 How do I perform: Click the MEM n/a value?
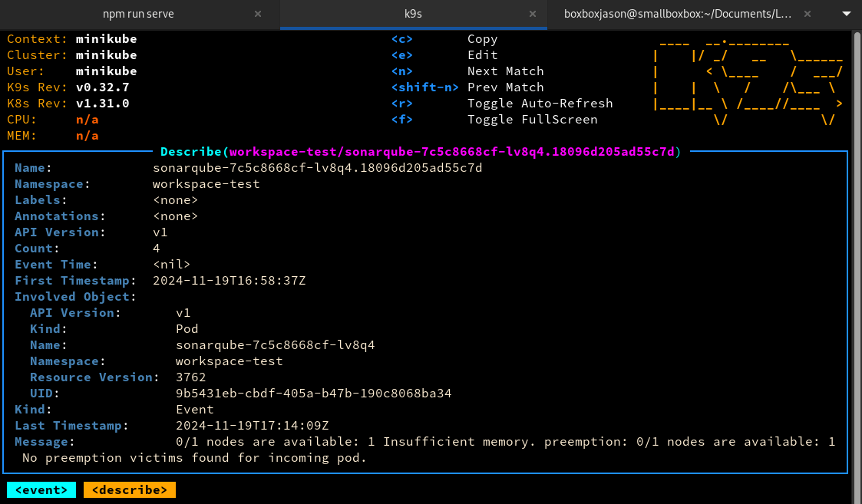click(x=87, y=135)
